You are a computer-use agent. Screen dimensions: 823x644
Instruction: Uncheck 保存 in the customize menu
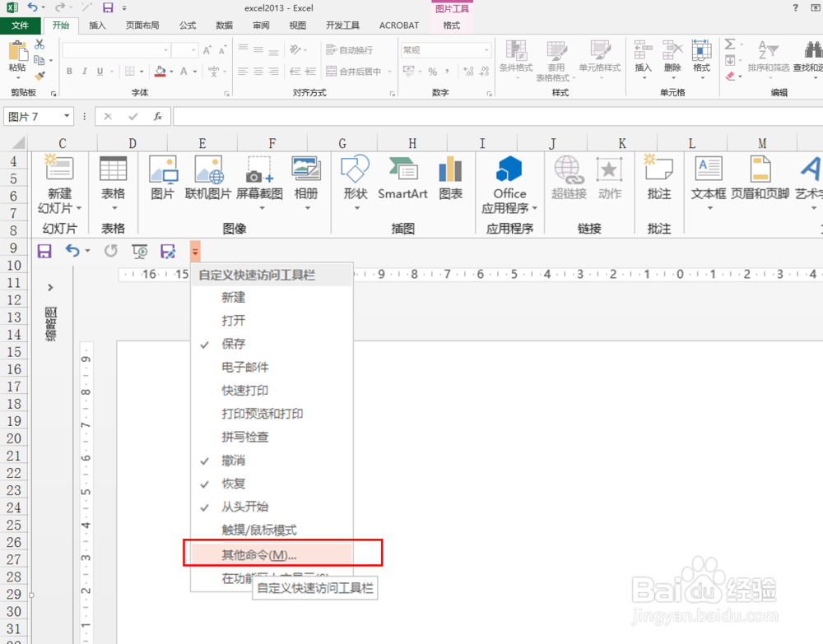234,344
